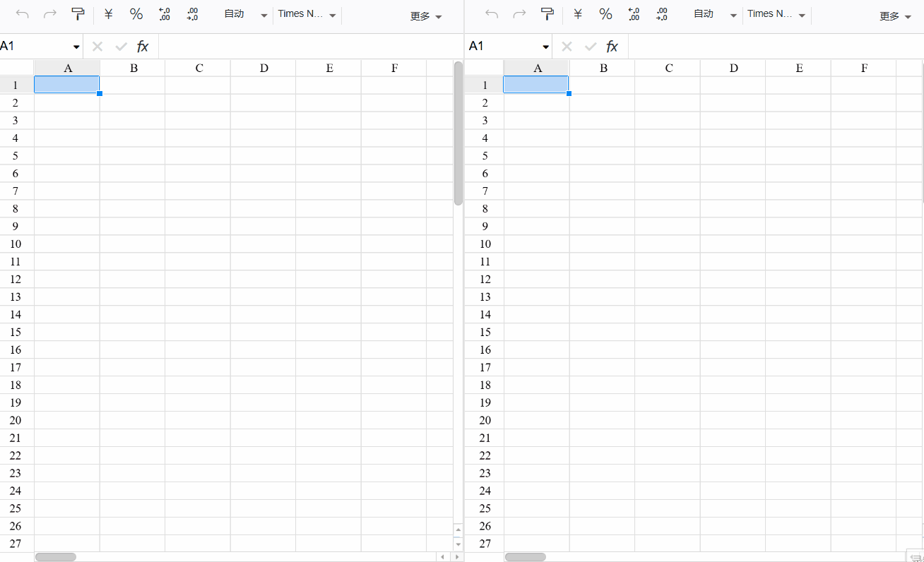This screenshot has height=562, width=924.
Task: Open Times N… font dropdown, right sheet
Action: pyautogui.click(x=776, y=14)
